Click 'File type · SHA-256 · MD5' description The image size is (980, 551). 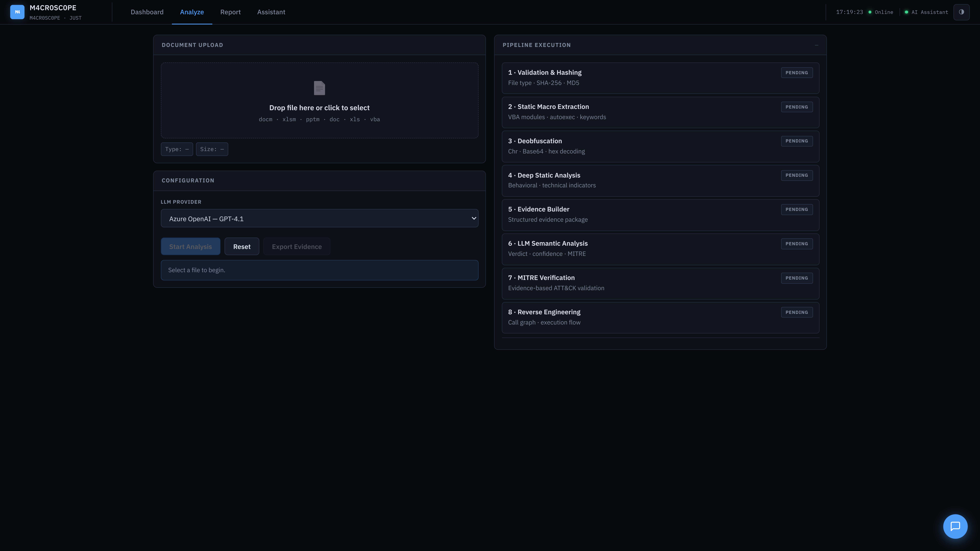[544, 83]
